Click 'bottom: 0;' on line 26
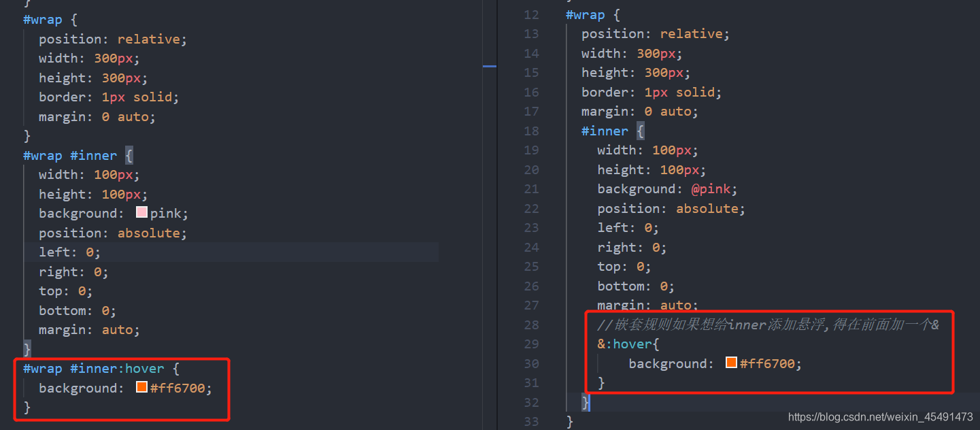Viewport: 980px width, 430px height. [x=637, y=286]
